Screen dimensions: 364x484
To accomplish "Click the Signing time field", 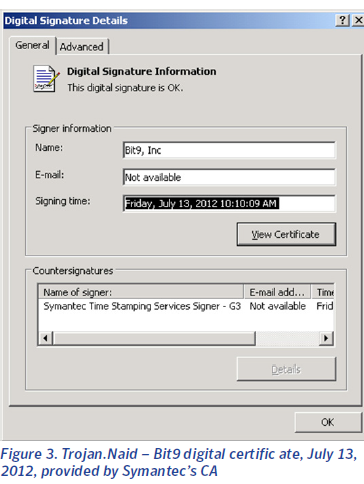I will (x=229, y=204).
